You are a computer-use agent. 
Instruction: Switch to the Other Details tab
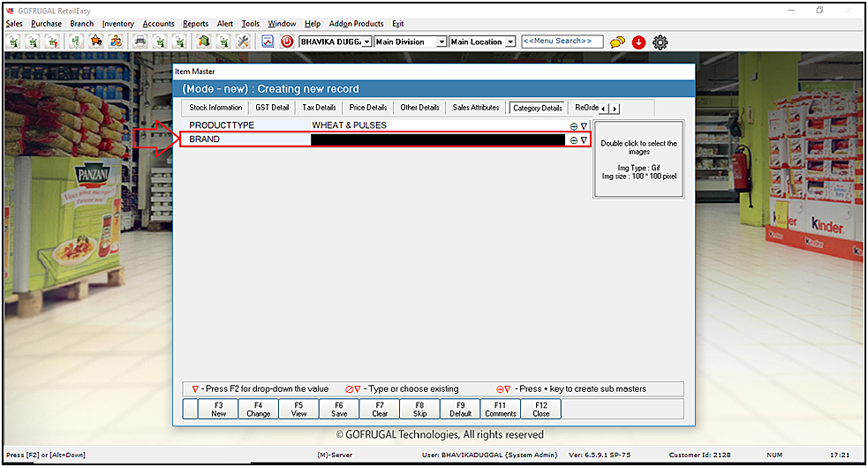pyautogui.click(x=419, y=108)
